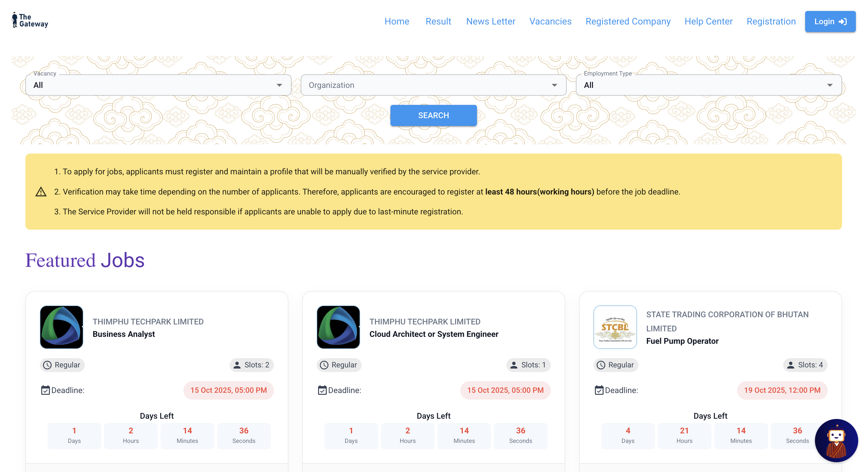Open the chatbot assistant avatar
Image resolution: width=868 pixels, height=472 pixels.
pos(836,440)
